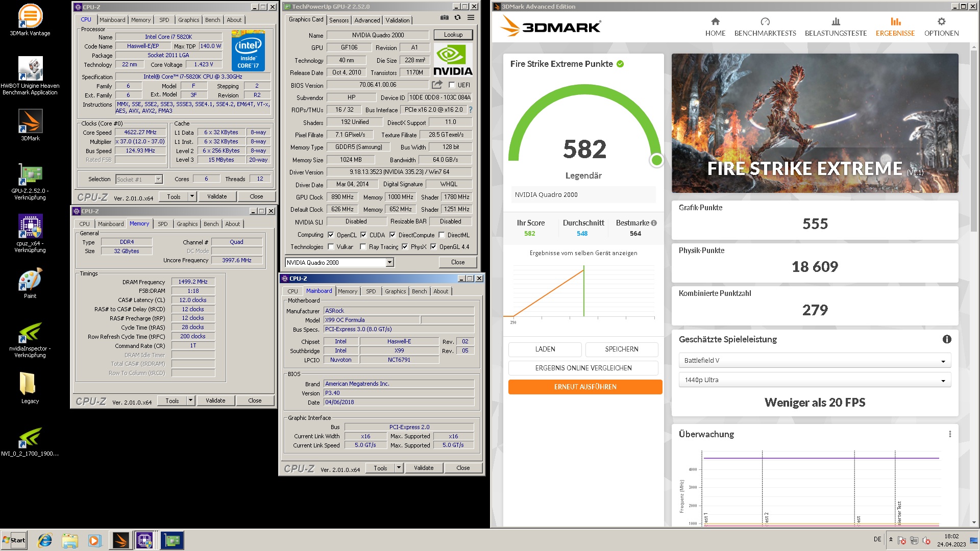Click Bus Interface question mark in GPU-Z

click(x=470, y=110)
